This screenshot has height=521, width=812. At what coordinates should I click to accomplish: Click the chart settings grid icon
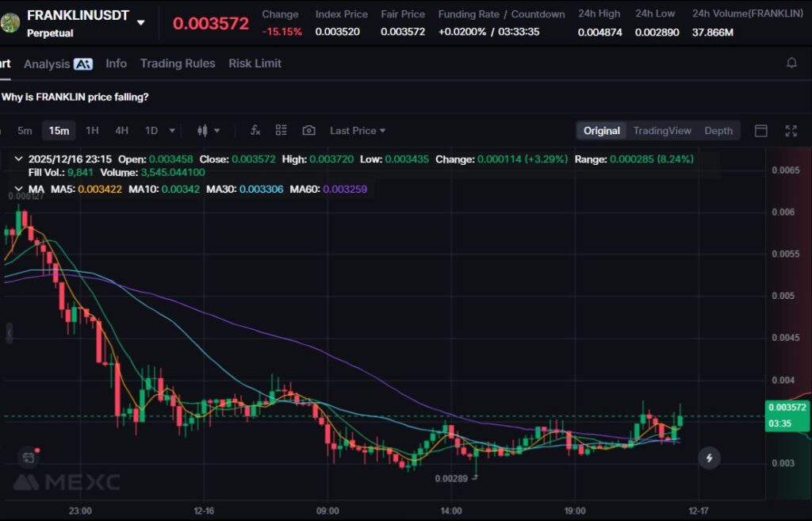[282, 131]
